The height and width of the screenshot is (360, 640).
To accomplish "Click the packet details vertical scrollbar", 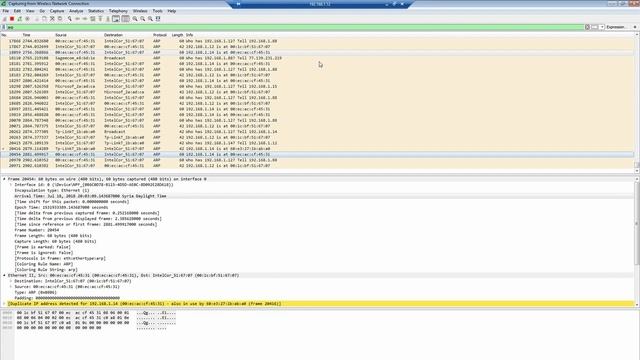I will tap(637, 241).
